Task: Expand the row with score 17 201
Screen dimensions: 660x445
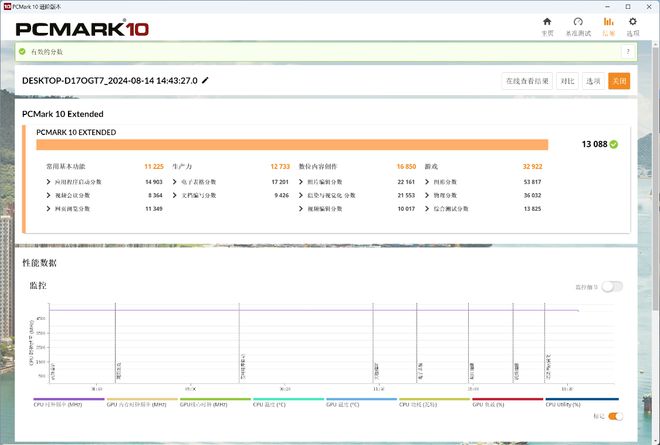Action: 174,182
